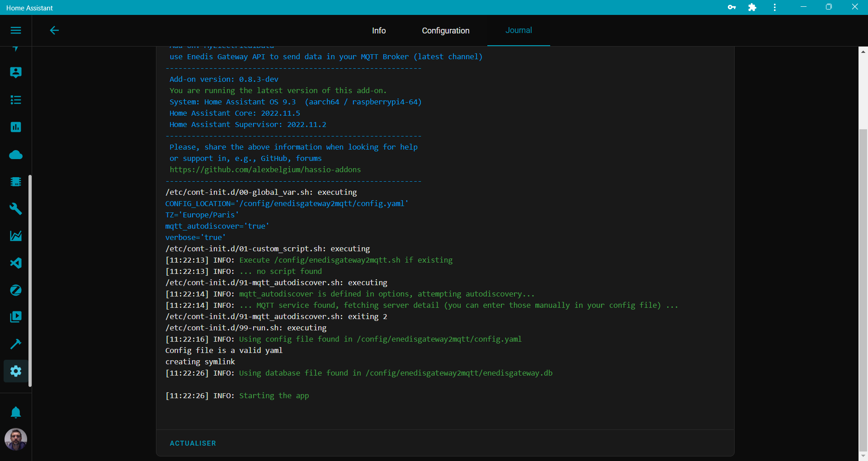The height and width of the screenshot is (461, 868).
Task: Open the three-dot menu in title bar
Action: coord(774,7)
